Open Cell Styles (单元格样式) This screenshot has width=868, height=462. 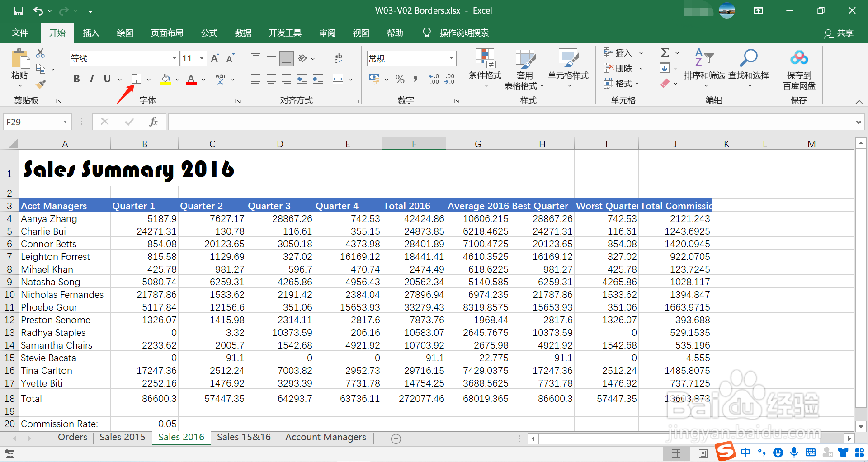pyautogui.click(x=568, y=69)
